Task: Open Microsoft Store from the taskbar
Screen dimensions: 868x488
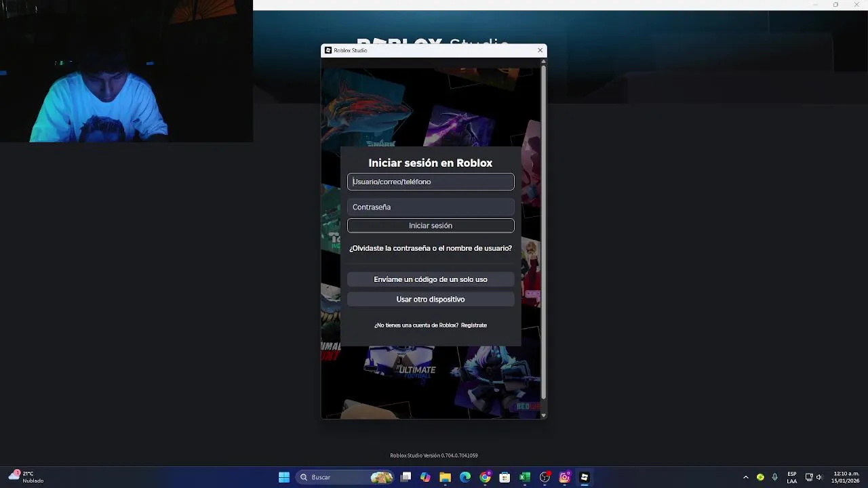Action: 505,477
